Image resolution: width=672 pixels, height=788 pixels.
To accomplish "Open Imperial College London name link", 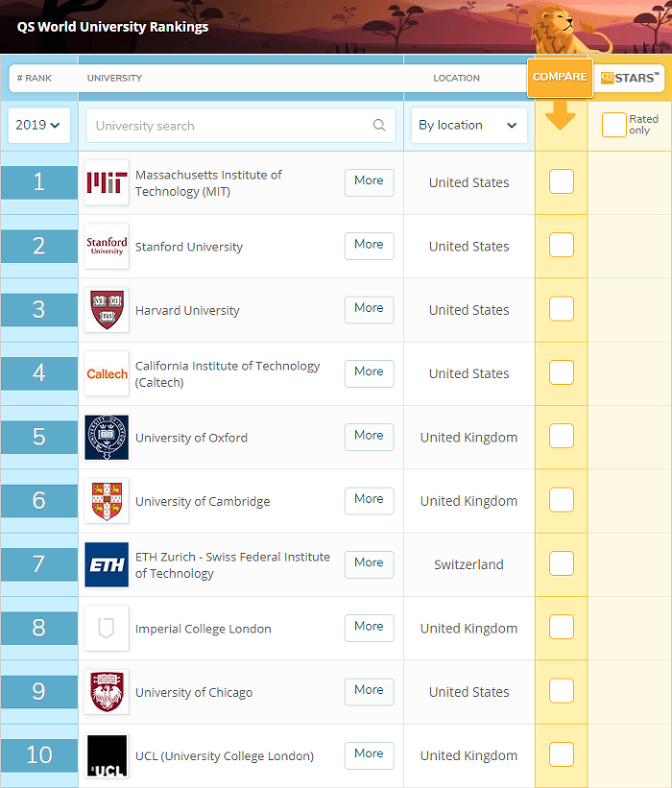I will tap(204, 629).
